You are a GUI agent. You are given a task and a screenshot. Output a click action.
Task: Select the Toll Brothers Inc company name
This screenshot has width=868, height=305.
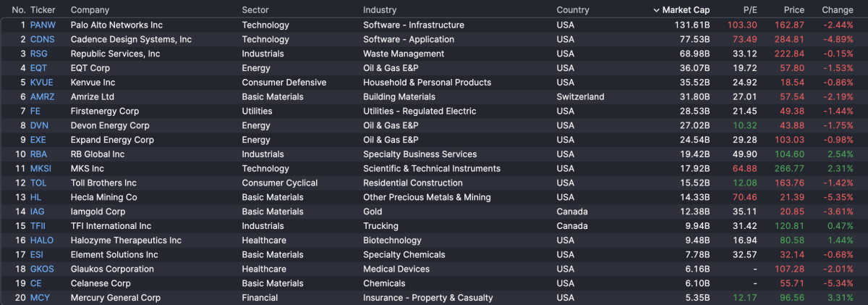click(103, 183)
